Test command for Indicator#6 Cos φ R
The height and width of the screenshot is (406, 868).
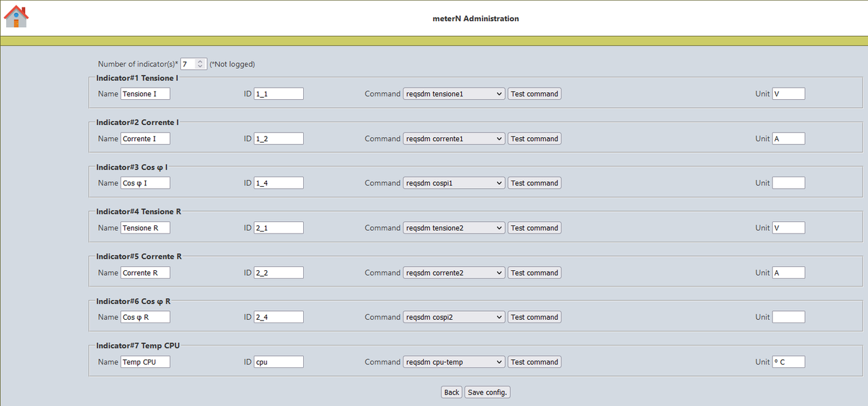pos(534,317)
